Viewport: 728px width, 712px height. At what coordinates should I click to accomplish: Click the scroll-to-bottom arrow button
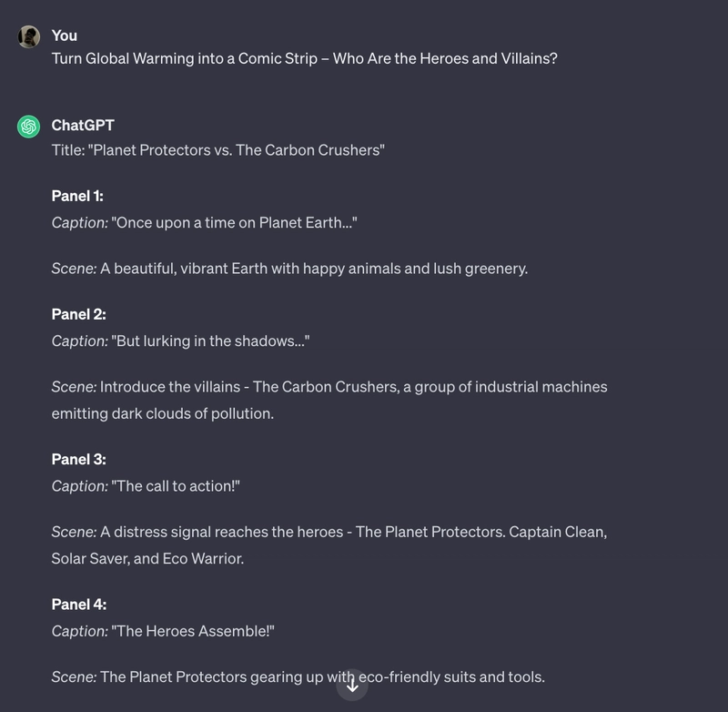pos(352,685)
